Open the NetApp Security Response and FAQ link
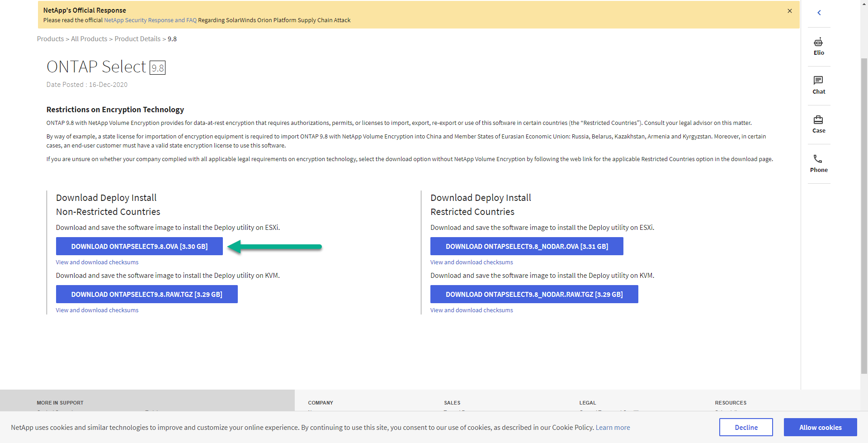Screen dimensions: 868x443 [150, 20]
